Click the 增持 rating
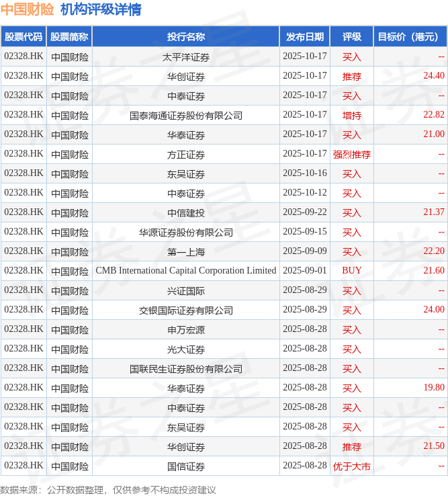448x496 pixels. pos(351,116)
